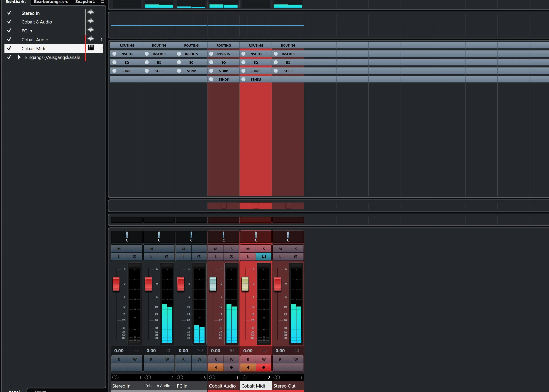Enable write automation on Cobalt Midi
This screenshot has height=392, width=549.
(x=264, y=359)
